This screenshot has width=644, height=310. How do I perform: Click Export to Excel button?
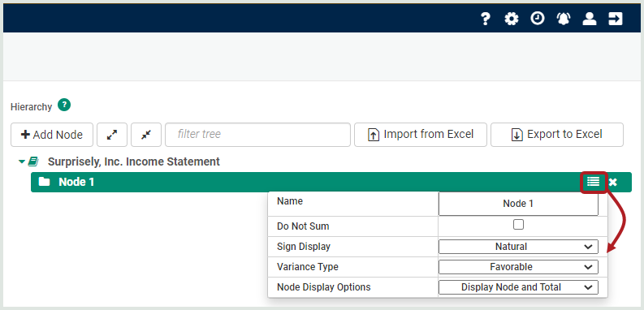pyautogui.click(x=557, y=135)
